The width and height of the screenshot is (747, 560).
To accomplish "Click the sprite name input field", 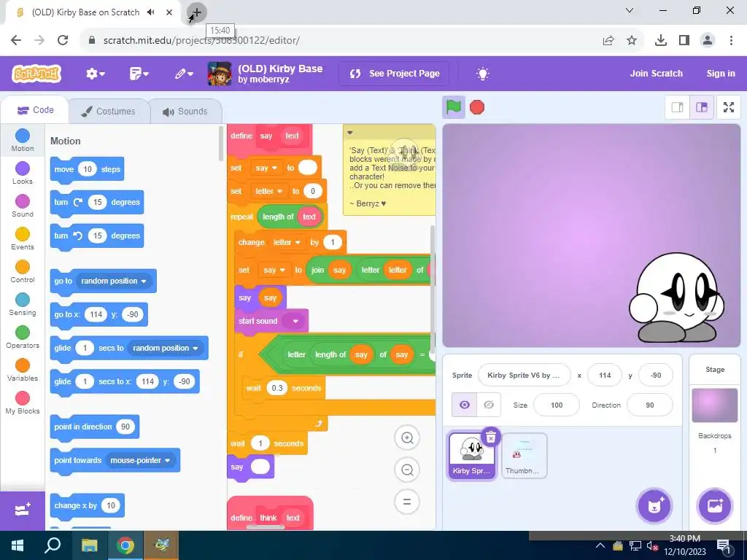I will pos(524,376).
